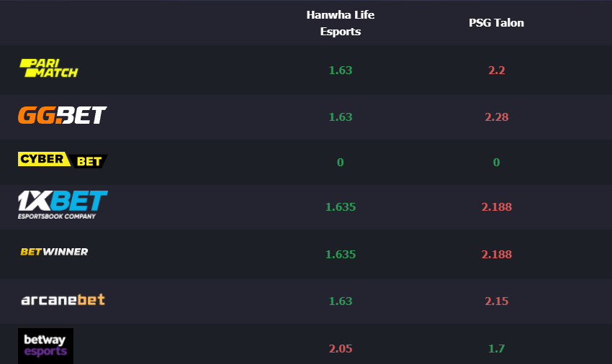This screenshot has width=612, height=364.
Task: Choose 1XBET 1.635 odds on Hanwha Life
Action: point(341,206)
